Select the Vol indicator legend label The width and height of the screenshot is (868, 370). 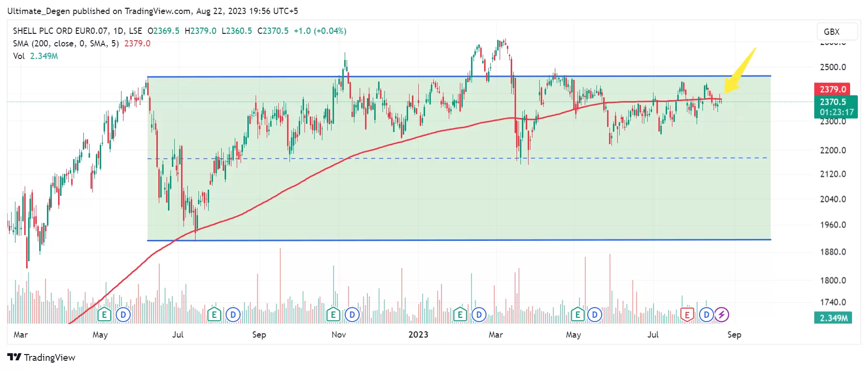(x=18, y=56)
